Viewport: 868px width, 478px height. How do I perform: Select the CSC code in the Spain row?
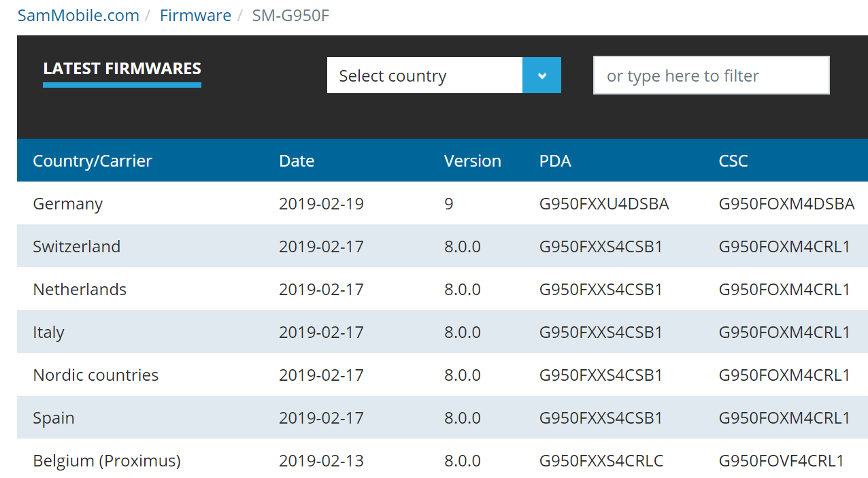pos(784,418)
